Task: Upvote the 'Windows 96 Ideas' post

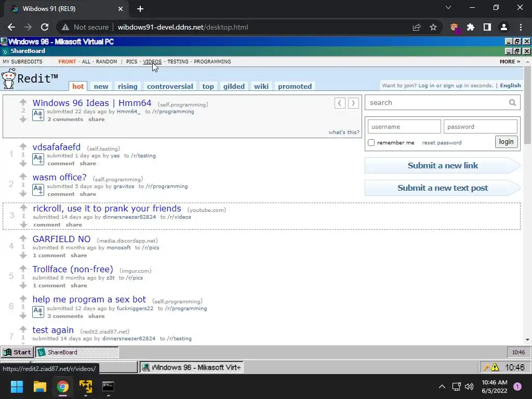Action: [23, 102]
